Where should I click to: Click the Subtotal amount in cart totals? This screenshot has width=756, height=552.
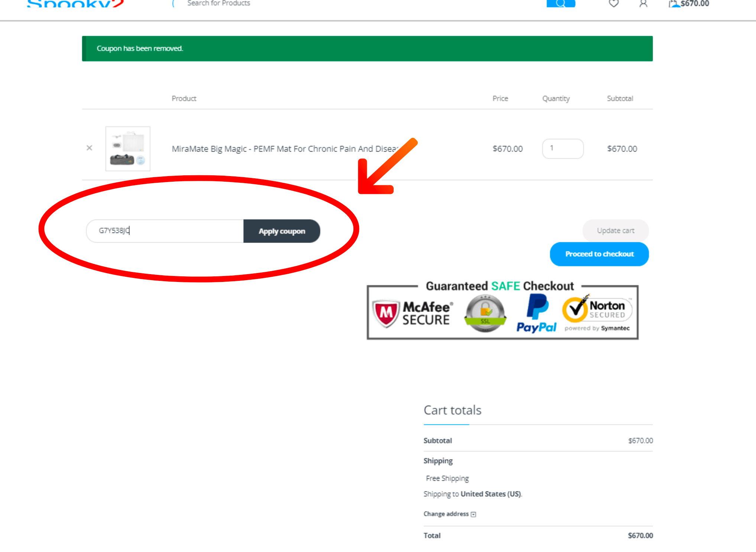click(640, 441)
